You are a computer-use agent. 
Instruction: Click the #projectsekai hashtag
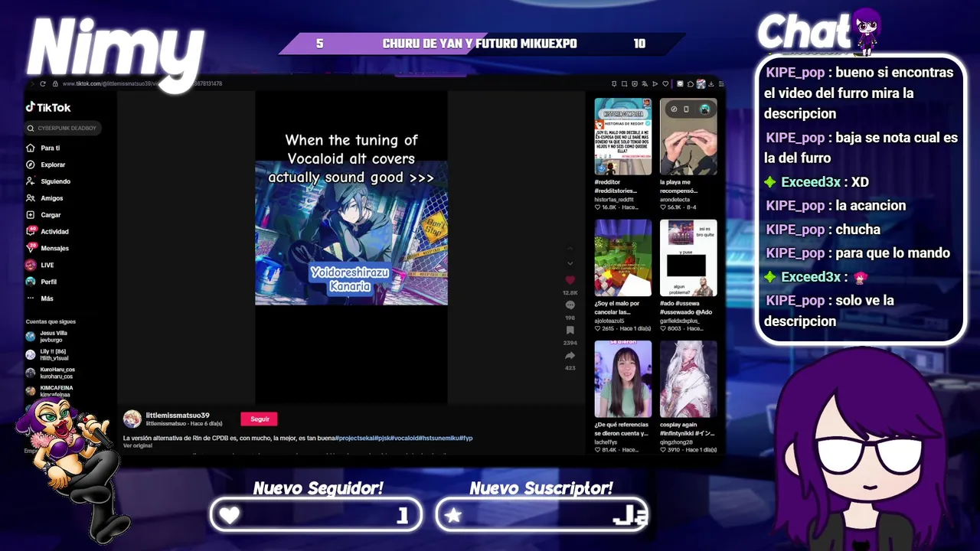[354, 439]
